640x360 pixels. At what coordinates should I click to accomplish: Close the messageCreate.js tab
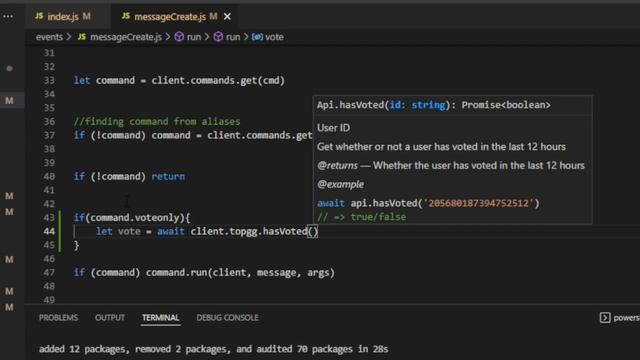tap(227, 17)
